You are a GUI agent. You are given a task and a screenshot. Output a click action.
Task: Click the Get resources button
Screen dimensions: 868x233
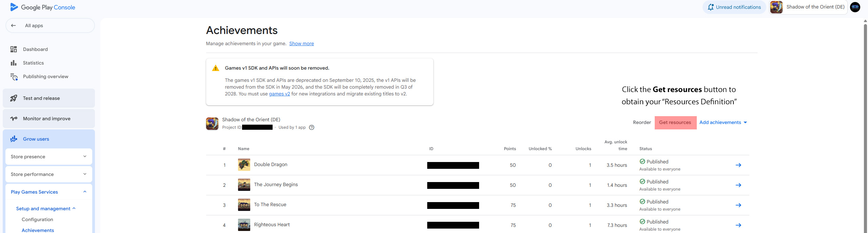(675, 123)
